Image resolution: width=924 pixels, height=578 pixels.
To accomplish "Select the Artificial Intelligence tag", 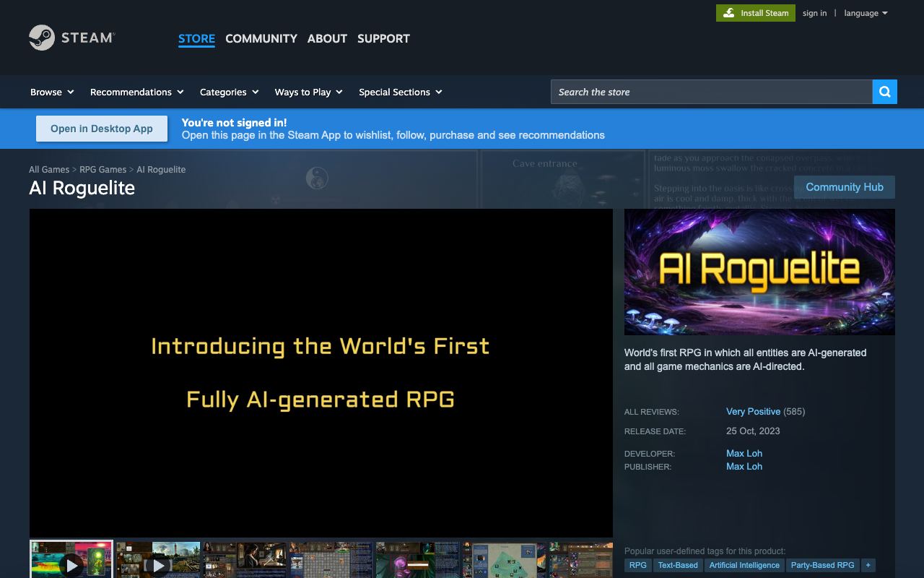I will tap(744, 565).
